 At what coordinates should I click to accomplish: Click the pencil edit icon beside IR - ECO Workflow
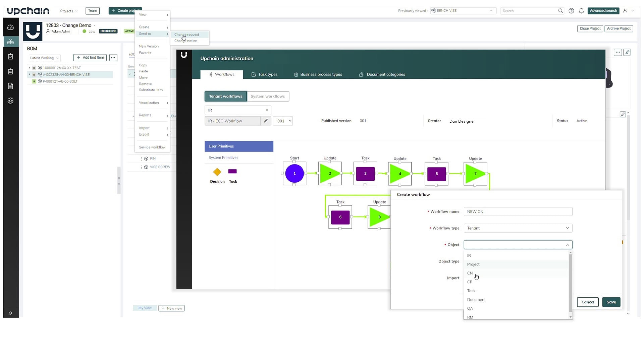point(266,121)
